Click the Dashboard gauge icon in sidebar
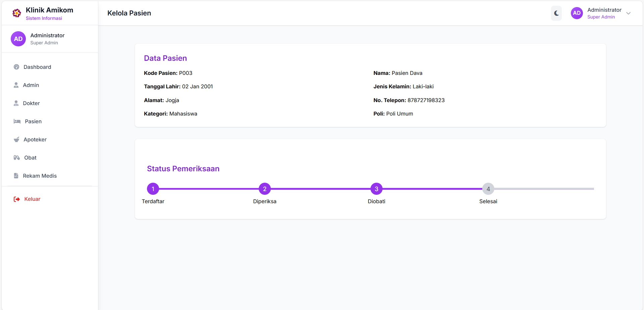This screenshot has width=644, height=310. coord(16,67)
